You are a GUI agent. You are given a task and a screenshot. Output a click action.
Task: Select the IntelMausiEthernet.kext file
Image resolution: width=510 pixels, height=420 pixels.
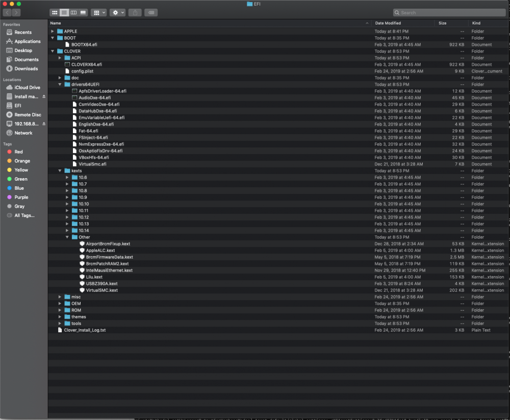pyautogui.click(x=109, y=270)
